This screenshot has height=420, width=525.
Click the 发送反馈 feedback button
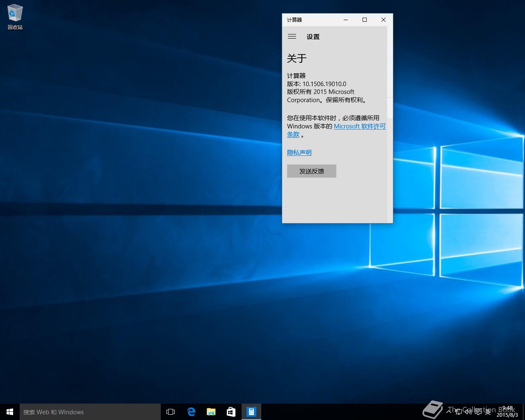[x=312, y=171]
